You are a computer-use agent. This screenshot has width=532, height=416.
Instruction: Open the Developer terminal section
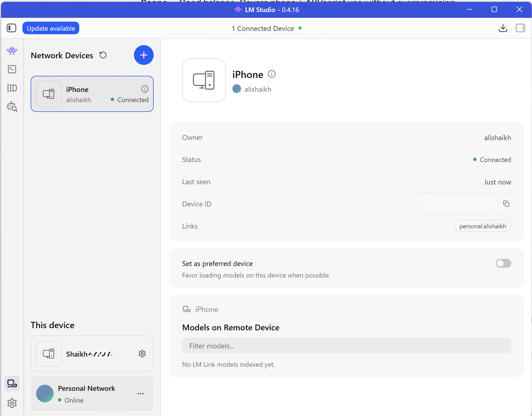tap(12, 69)
